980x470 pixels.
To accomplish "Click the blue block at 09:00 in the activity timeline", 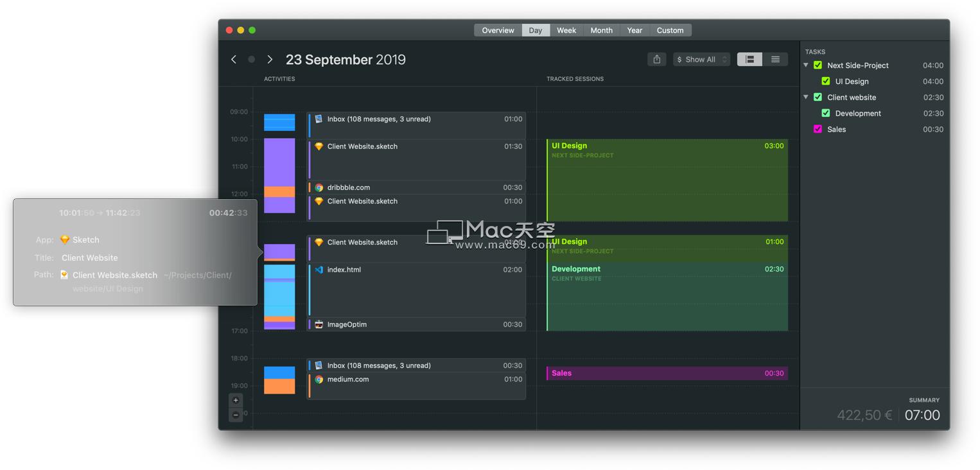I will point(279,122).
